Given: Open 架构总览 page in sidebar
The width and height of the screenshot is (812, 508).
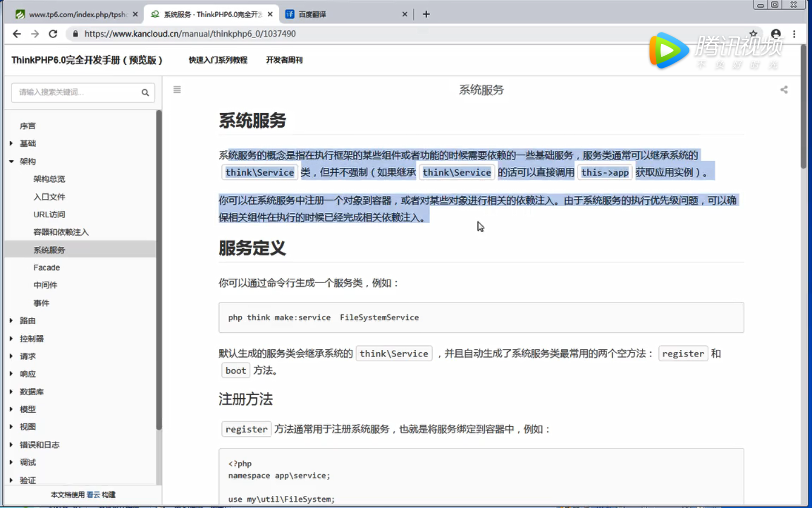Looking at the screenshot, I should pyautogui.click(x=49, y=179).
